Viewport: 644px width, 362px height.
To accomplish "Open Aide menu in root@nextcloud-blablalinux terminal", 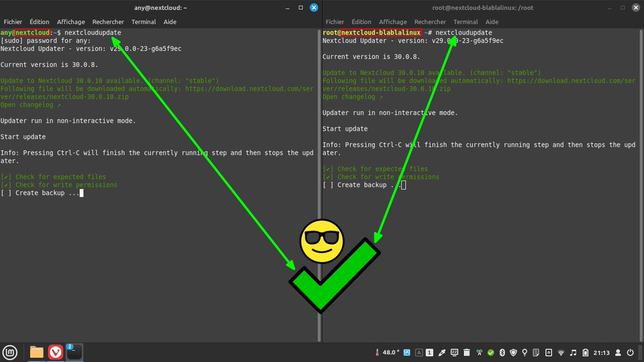I will coord(492,22).
